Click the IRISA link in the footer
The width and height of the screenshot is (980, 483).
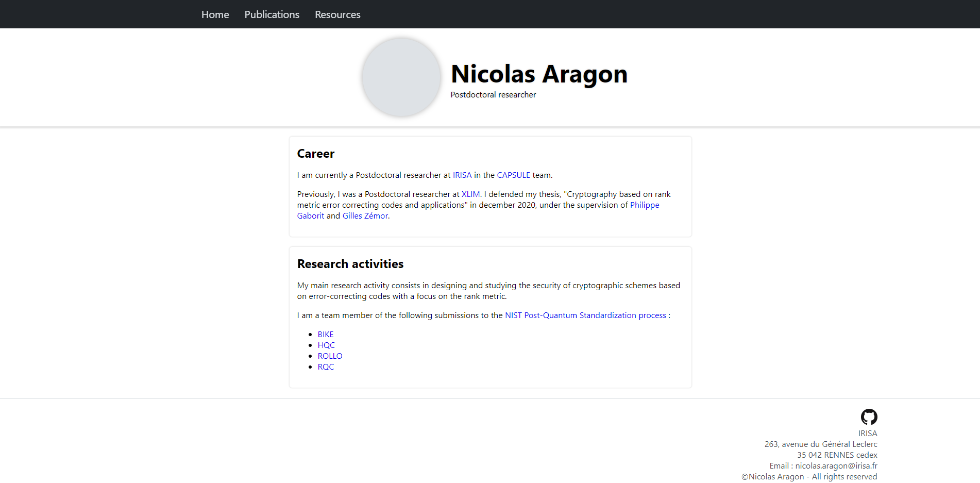(867, 434)
